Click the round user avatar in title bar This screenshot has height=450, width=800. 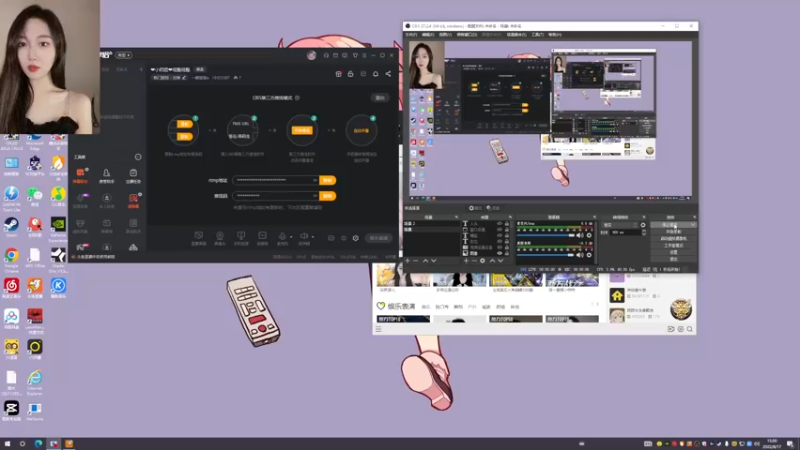click(x=311, y=55)
